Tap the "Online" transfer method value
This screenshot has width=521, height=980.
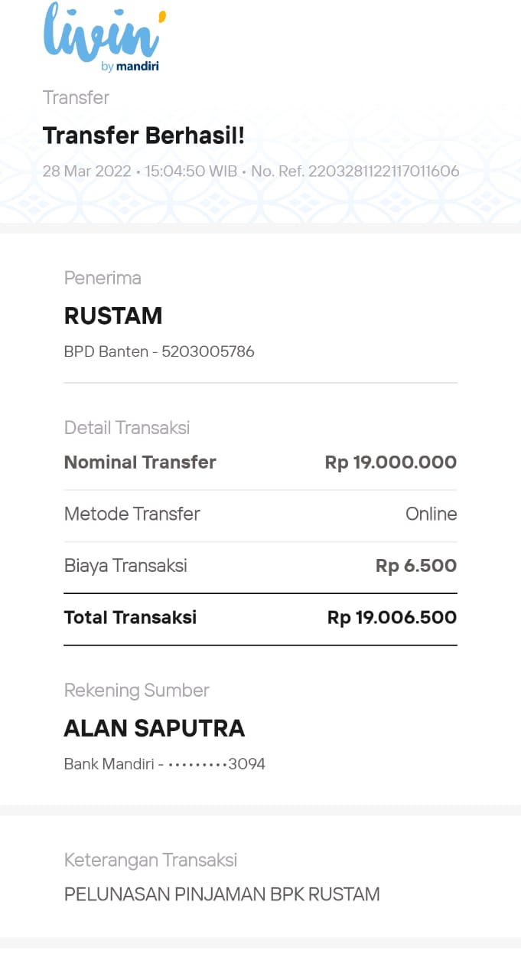pyautogui.click(x=431, y=514)
